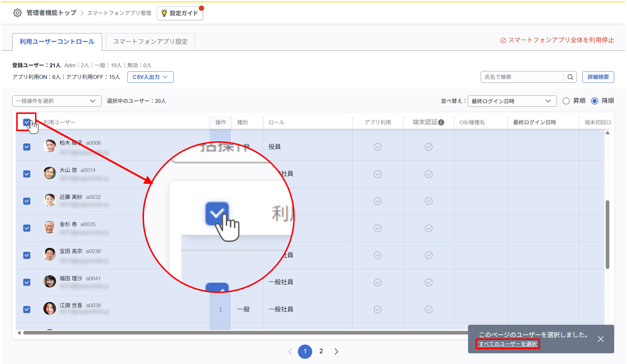The height and width of the screenshot is (364, 627).
Task: Click the 詳細検索 button
Action: pyautogui.click(x=598, y=77)
